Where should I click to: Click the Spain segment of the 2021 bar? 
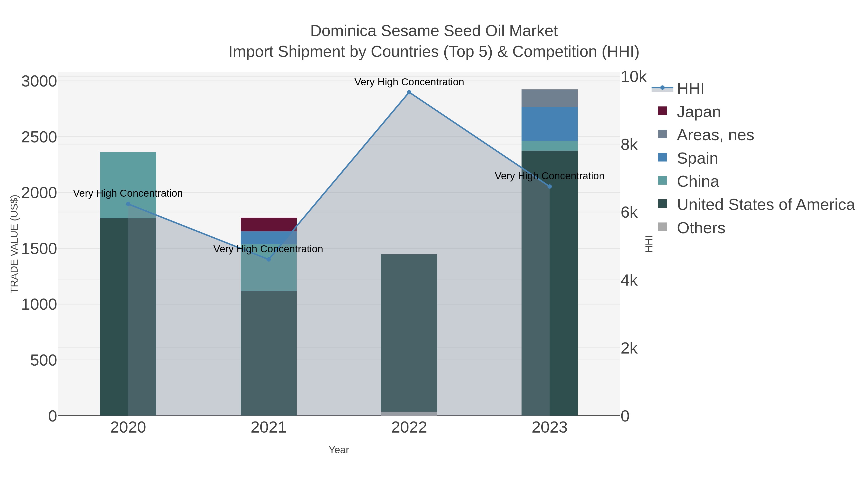269,238
